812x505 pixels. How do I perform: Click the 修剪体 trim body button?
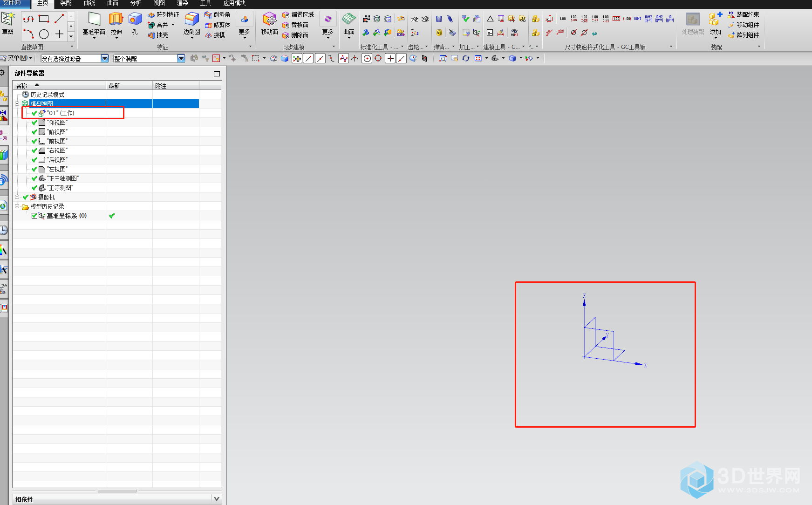[x=217, y=25]
